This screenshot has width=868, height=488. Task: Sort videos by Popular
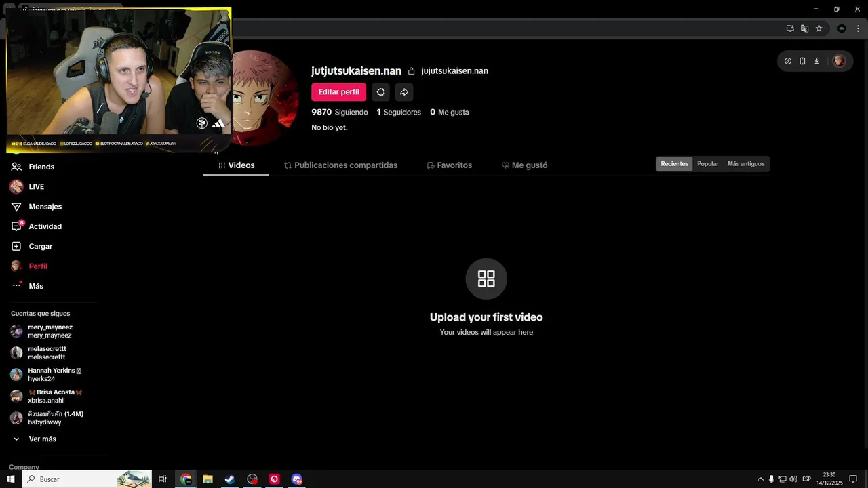click(708, 164)
